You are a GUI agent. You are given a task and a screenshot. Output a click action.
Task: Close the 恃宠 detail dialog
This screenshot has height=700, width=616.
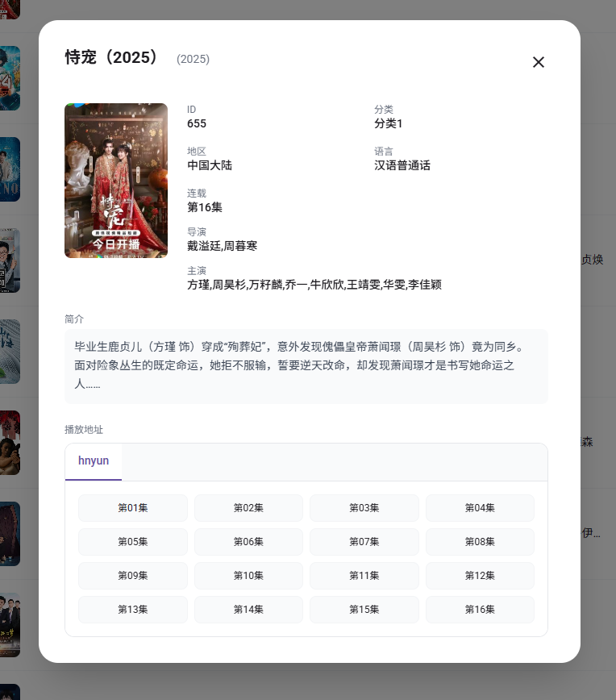click(x=539, y=62)
